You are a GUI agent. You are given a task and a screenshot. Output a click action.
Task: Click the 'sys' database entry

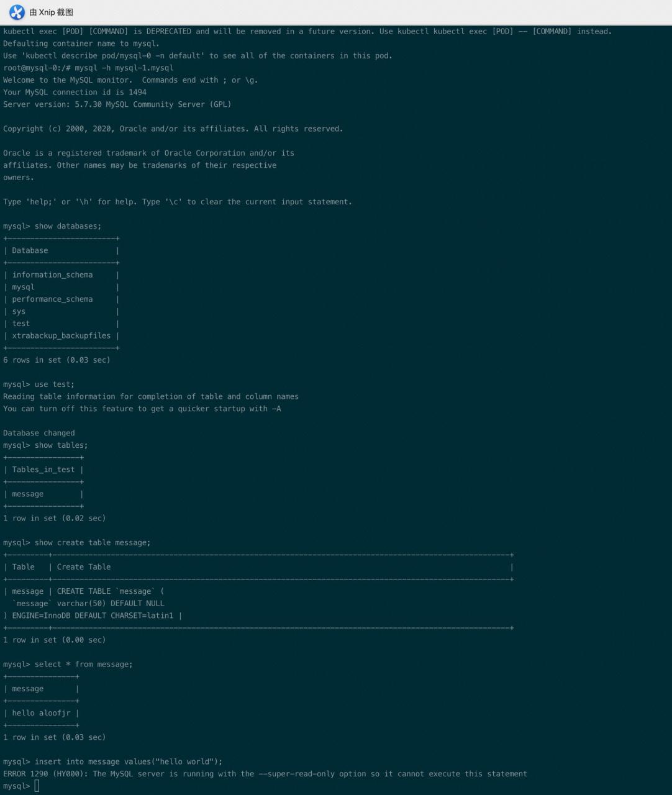[19, 311]
